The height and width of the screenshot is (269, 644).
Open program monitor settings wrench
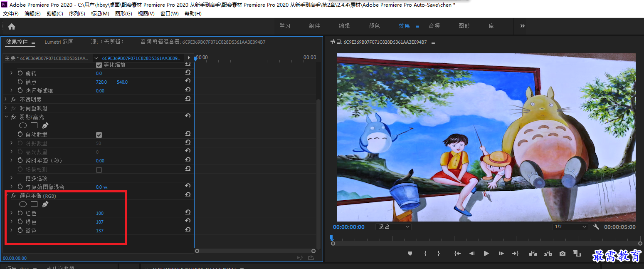point(596,227)
